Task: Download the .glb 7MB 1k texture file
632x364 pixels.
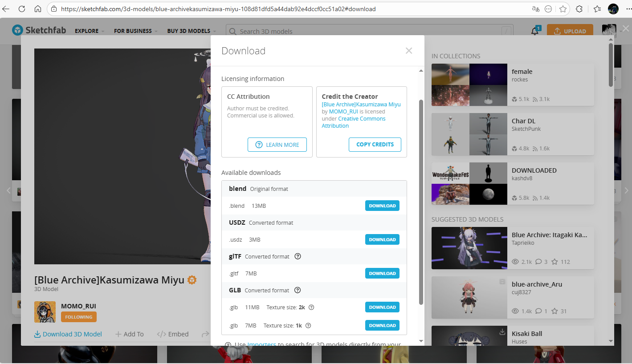Action: [x=382, y=325]
